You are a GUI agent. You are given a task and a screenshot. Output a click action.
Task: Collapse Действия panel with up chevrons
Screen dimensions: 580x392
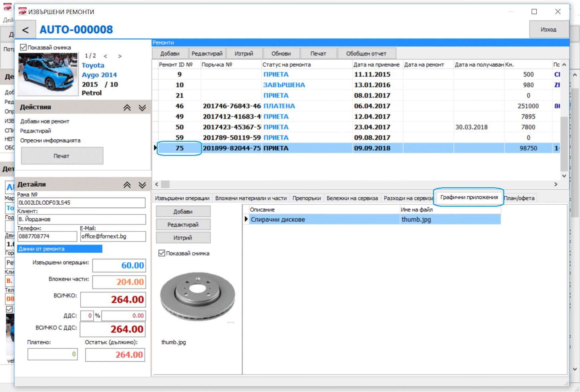point(127,108)
